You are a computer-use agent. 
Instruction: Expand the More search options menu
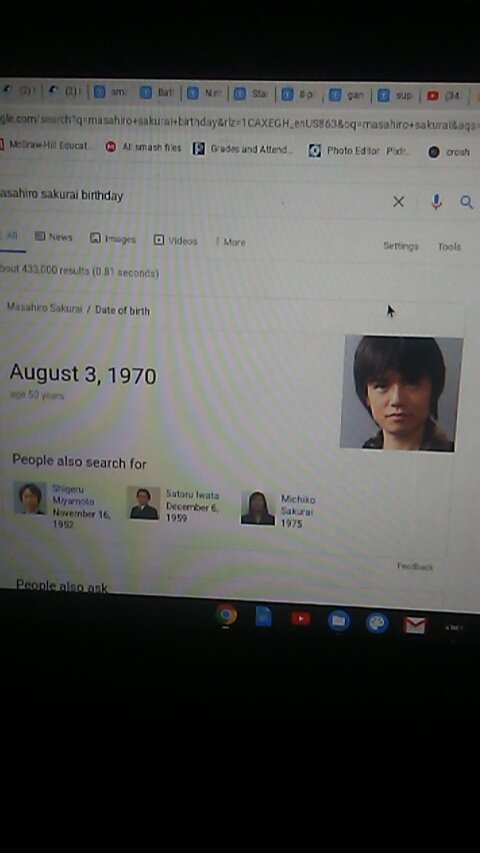(231, 242)
